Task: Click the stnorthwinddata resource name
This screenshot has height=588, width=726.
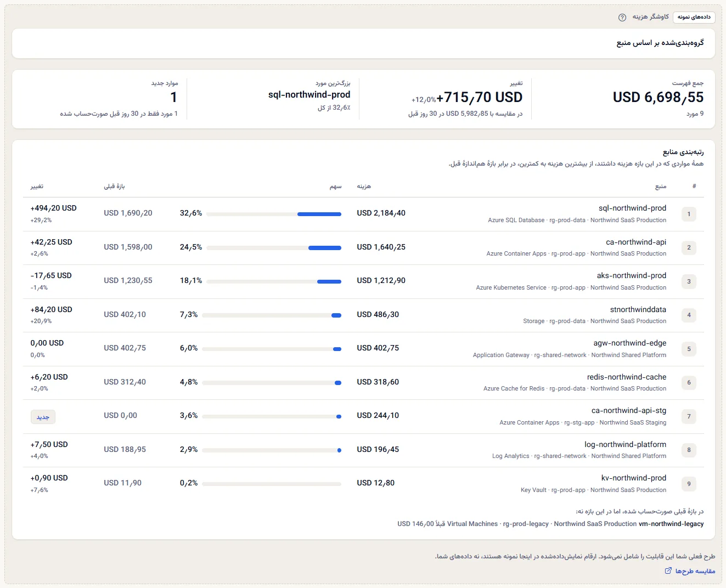Action: point(638,309)
